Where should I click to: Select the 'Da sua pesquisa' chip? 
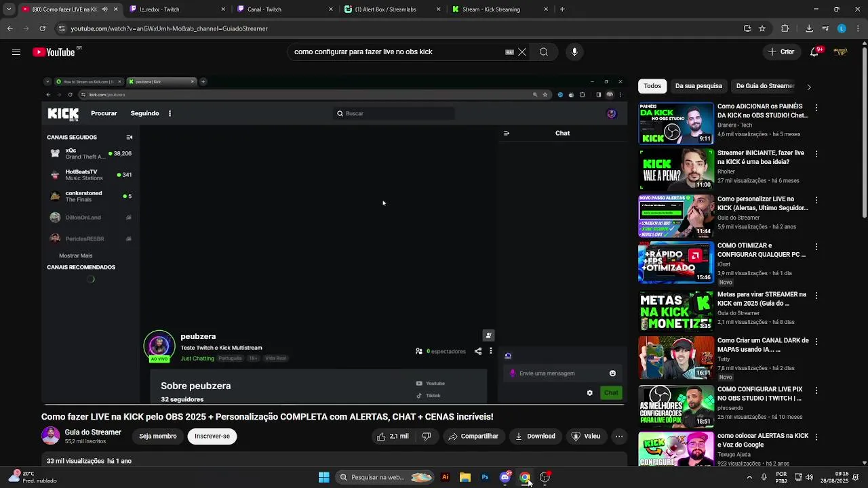coord(698,86)
